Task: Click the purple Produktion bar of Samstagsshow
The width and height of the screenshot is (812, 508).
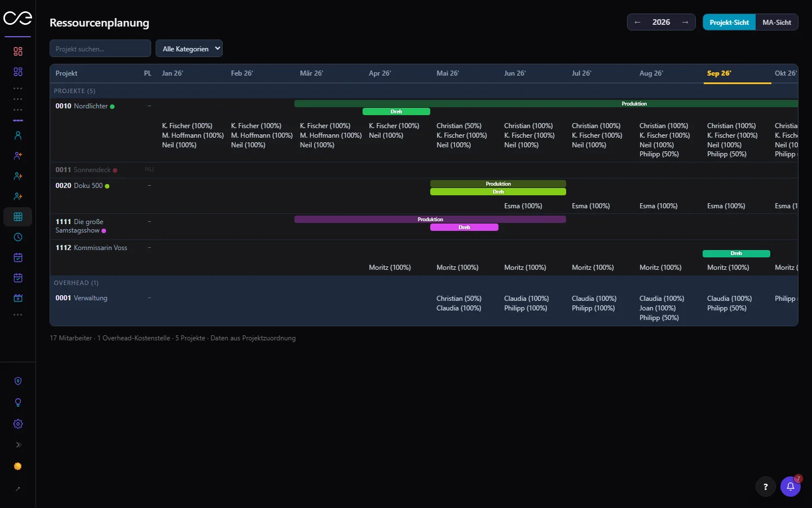Action: [x=430, y=219]
